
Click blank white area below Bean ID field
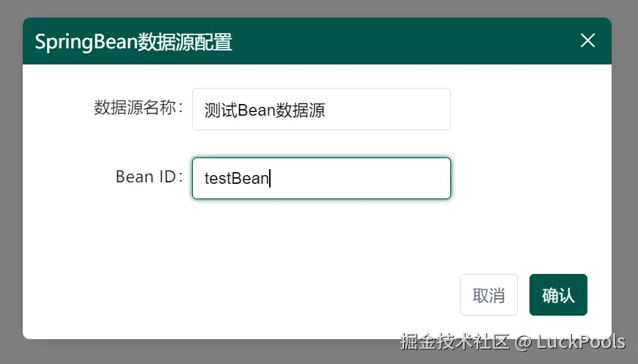click(321, 231)
